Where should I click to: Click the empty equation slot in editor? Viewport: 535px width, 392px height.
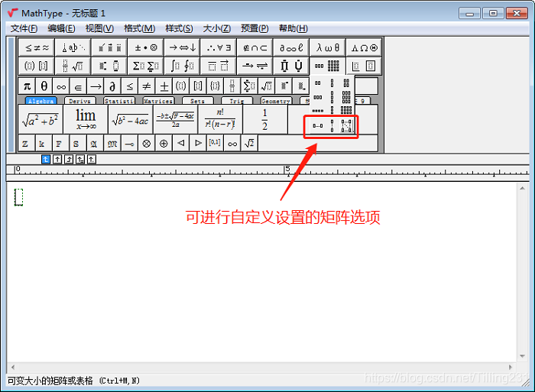18,197
